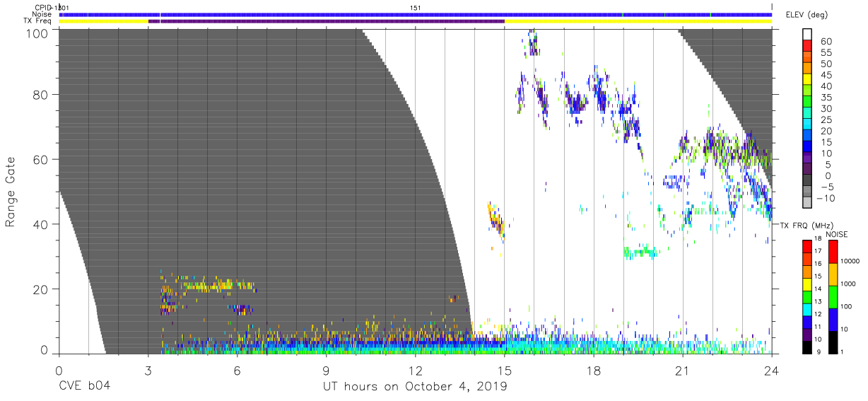Click the '12' label on the TX FRQ colorbar
Viewport: 868px width, 401px height.
pyautogui.click(x=817, y=314)
